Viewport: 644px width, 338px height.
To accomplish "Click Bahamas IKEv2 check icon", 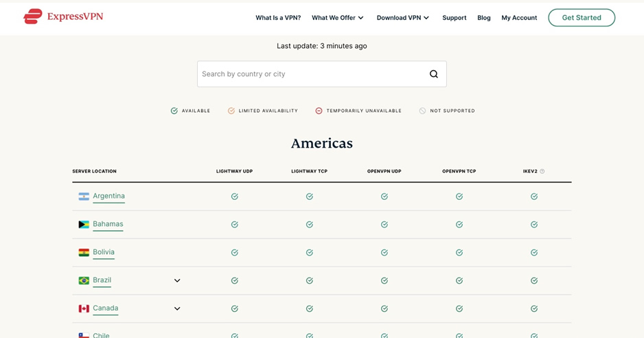I will (534, 225).
